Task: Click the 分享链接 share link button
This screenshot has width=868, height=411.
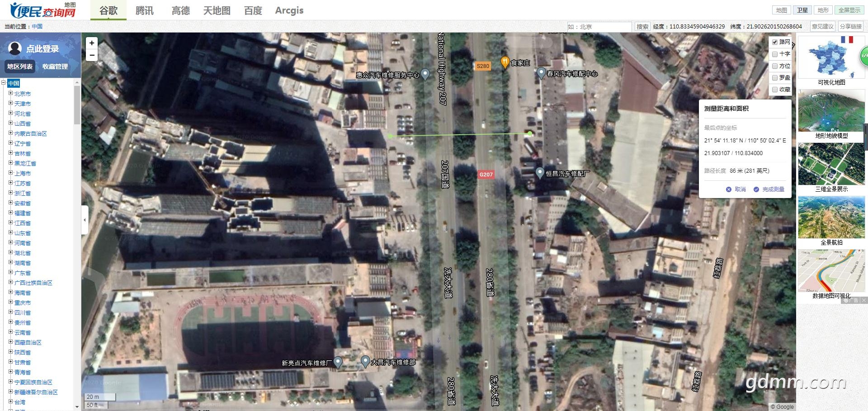Action: [851, 27]
